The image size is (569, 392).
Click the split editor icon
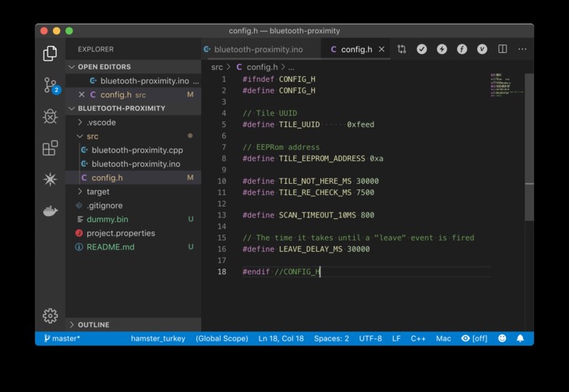(503, 49)
